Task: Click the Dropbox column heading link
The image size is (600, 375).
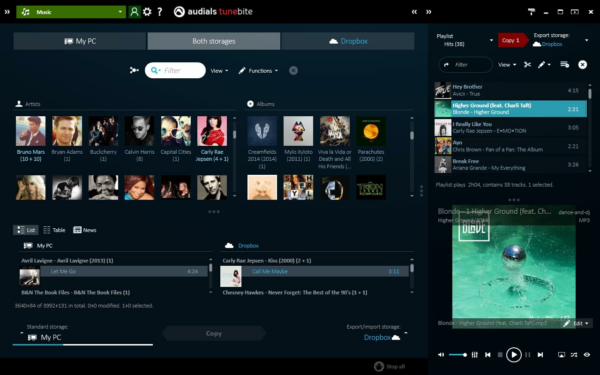Action: coord(248,246)
